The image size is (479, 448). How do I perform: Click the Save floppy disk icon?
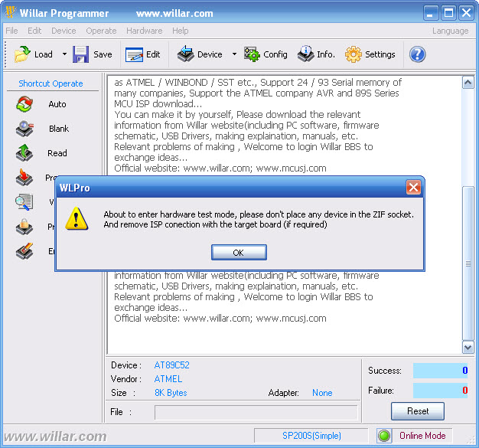80,54
